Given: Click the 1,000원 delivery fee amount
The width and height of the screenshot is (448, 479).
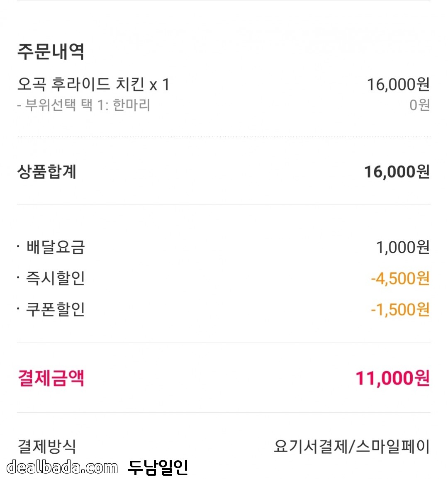Looking at the screenshot, I should coord(402,248).
